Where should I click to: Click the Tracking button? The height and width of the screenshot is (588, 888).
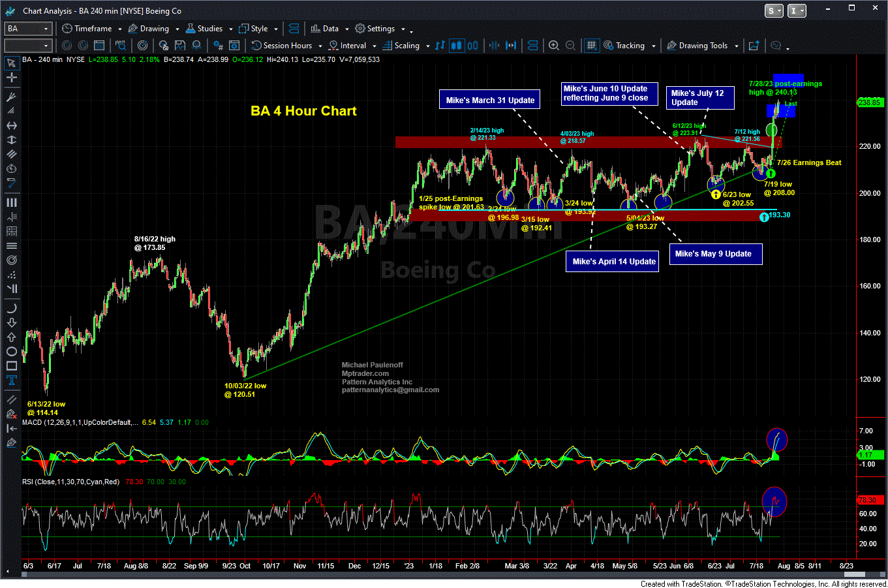coord(624,46)
